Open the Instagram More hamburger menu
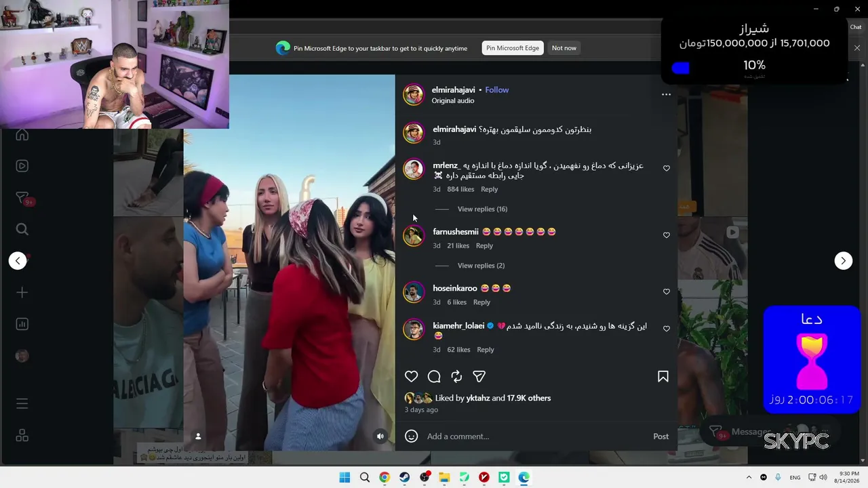 tap(22, 404)
